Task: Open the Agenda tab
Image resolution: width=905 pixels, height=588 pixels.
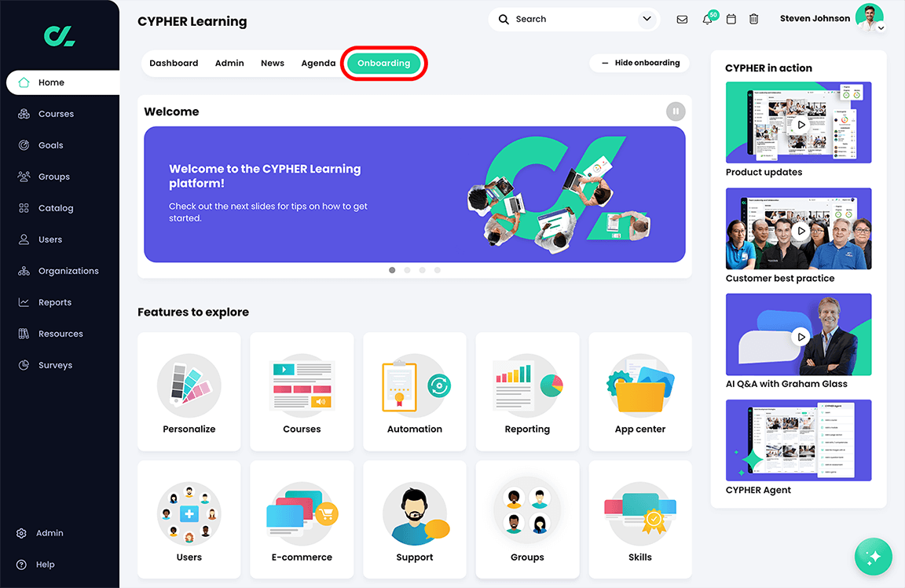Action: [x=317, y=62]
